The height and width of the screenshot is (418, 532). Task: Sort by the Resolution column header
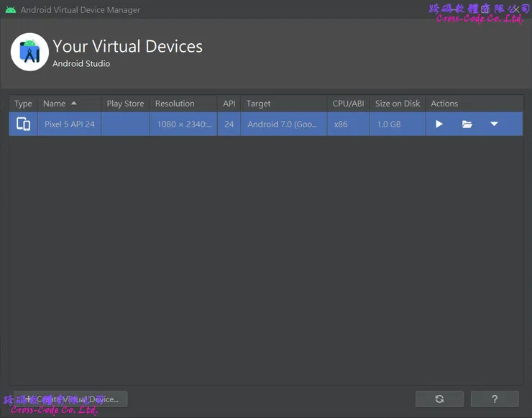point(175,104)
